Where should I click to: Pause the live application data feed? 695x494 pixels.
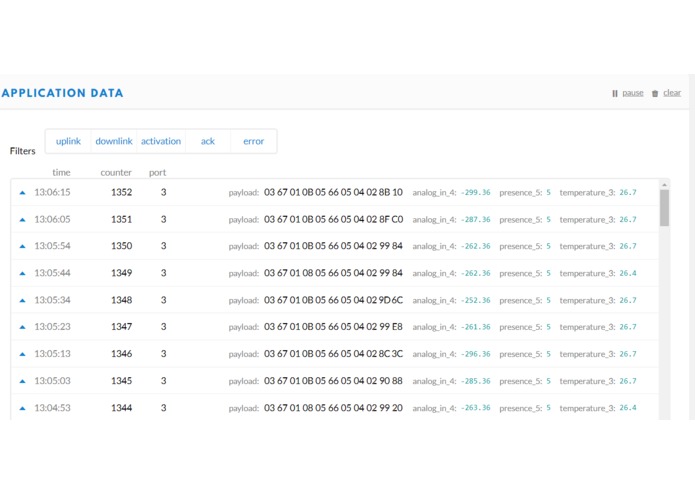633,93
